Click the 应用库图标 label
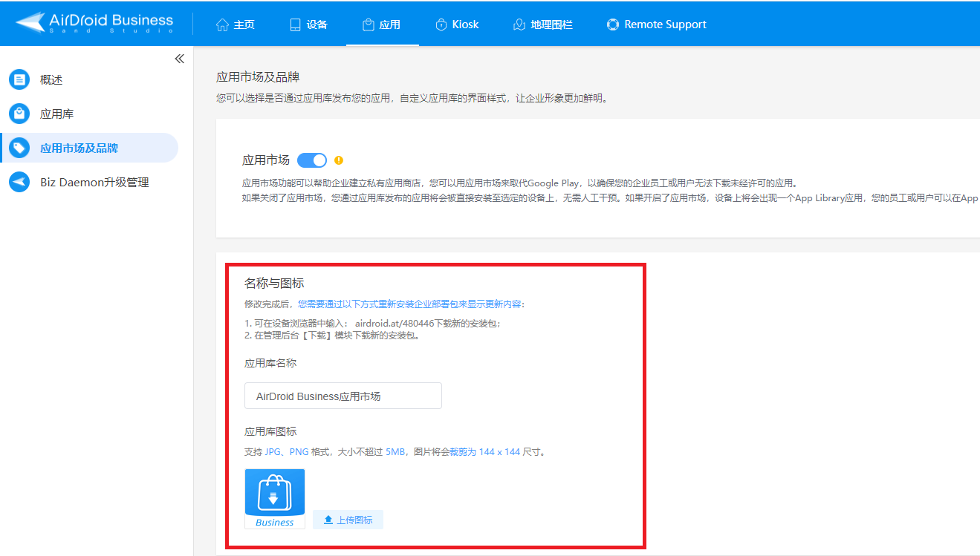Viewport: 980px width, 556px height. coord(270,431)
